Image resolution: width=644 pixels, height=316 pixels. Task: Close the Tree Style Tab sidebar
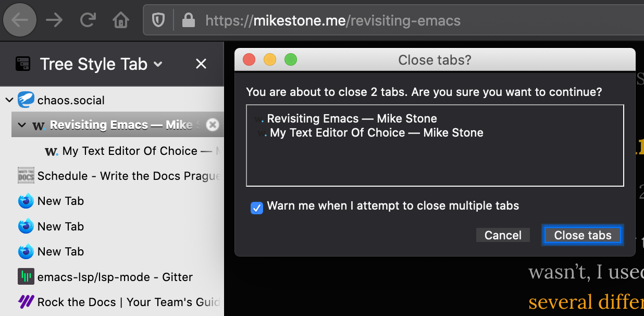tap(201, 64)
